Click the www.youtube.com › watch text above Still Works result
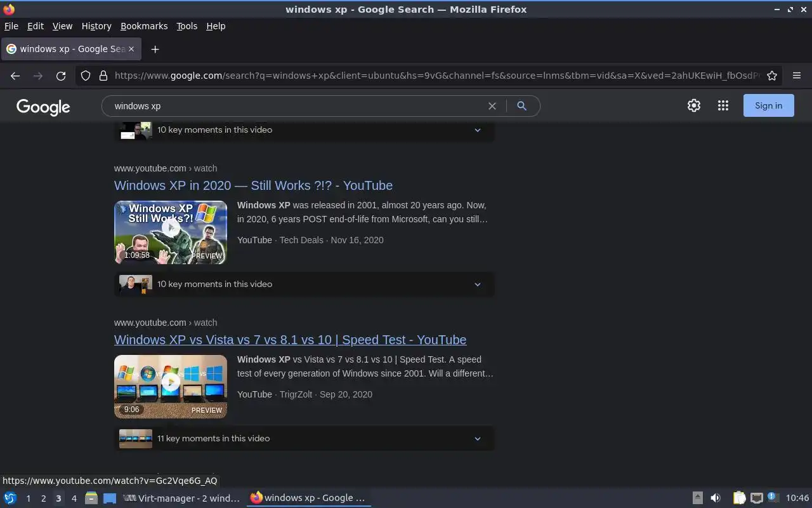The image size is (812, 508). [166, 168]
